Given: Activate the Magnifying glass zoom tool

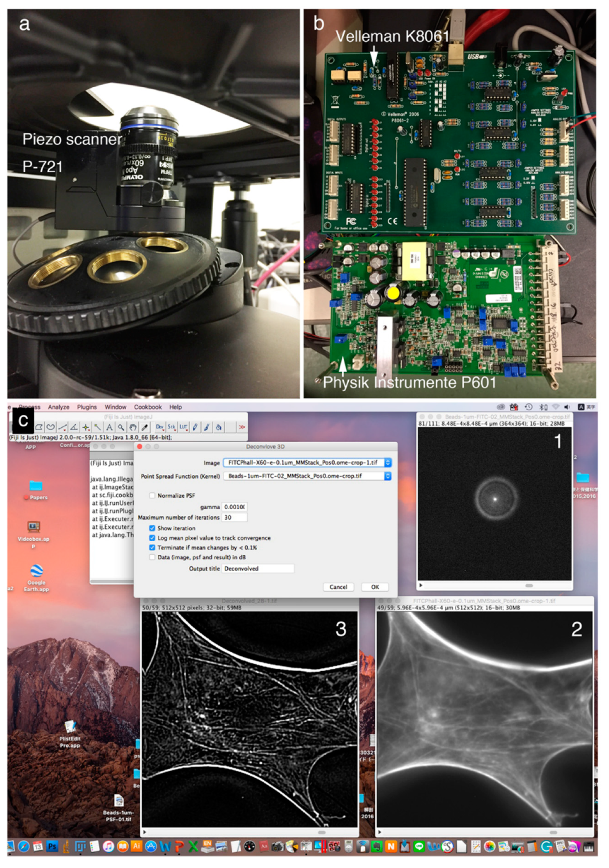Looking at the screenshot, I should pyautogui.click(x=121, y=427).
